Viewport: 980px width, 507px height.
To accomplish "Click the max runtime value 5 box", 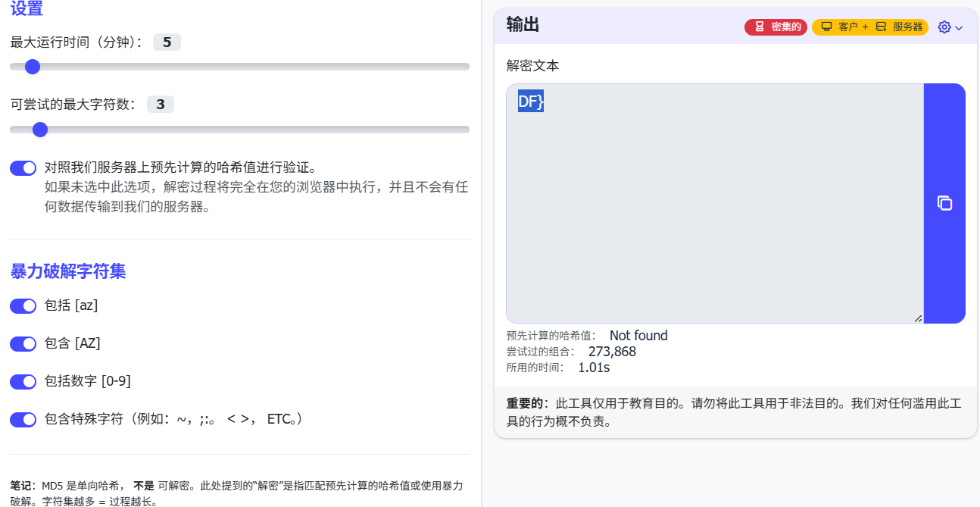I will tap(167, 42).
